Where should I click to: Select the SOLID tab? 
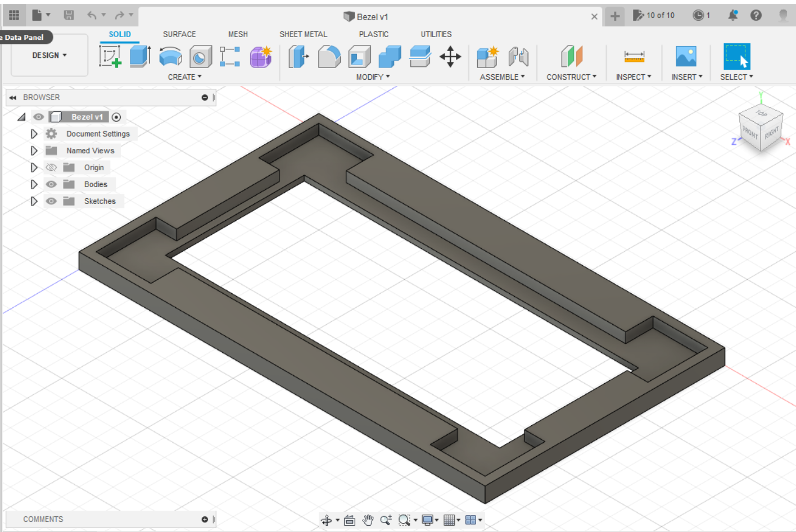pos(120,34)
